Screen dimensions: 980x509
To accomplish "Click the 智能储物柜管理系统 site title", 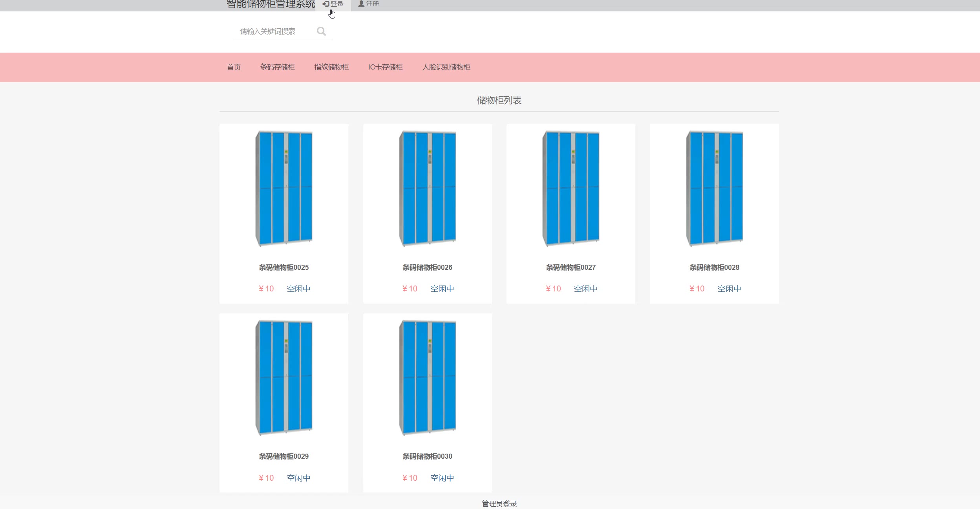I will [x=271, y=4].
